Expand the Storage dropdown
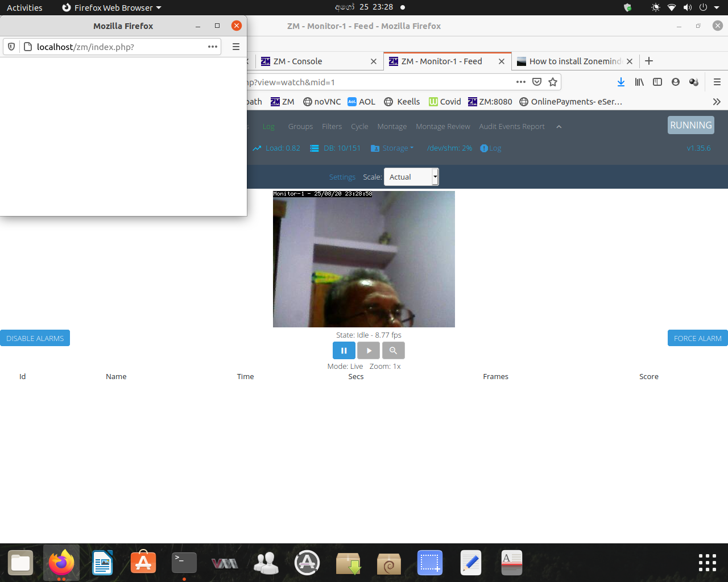Screen dimensions: 728x582 click(x=392, y=148)
